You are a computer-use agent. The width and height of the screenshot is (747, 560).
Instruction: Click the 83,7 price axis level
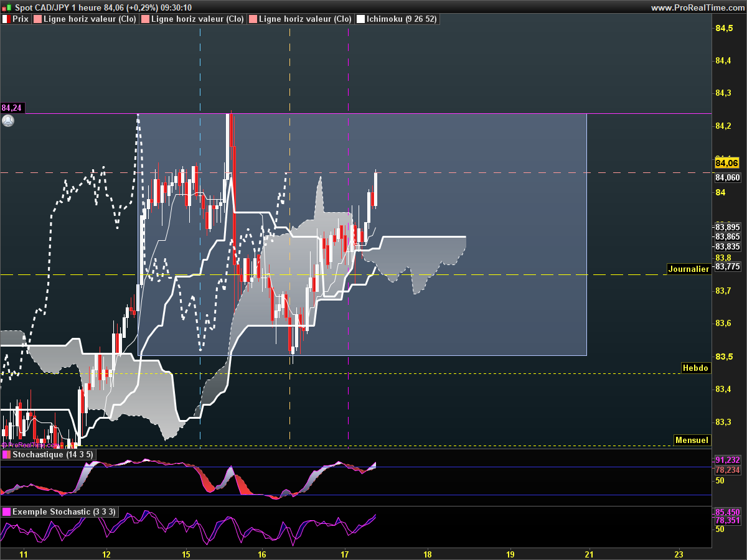(x=724, y=291)
